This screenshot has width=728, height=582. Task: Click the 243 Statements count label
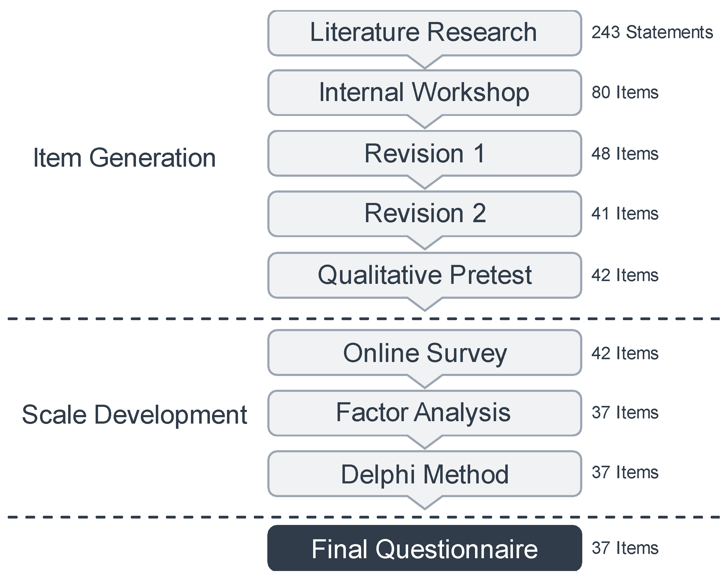[x=652, y=33]
